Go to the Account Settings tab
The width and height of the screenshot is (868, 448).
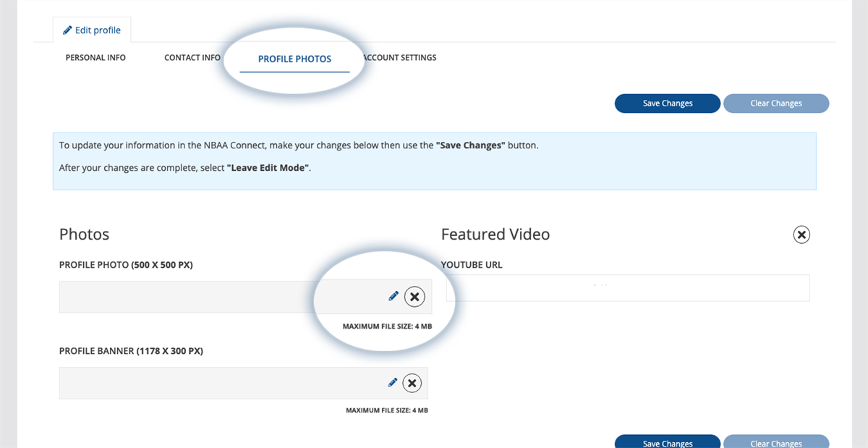[400, 58]
